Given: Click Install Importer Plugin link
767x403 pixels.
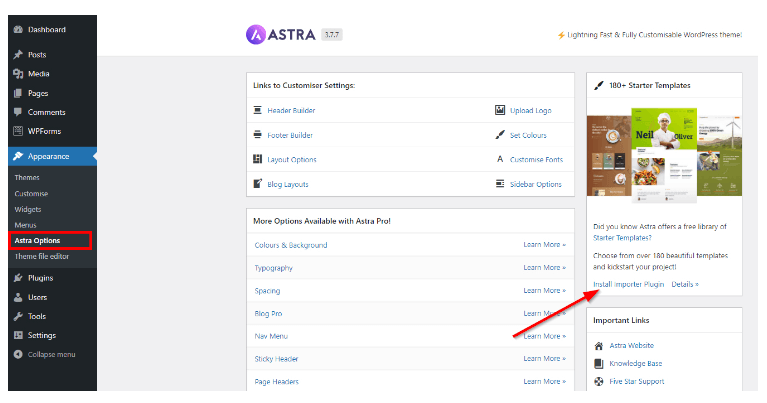Looking at the screenshot, I should (629, 284).
